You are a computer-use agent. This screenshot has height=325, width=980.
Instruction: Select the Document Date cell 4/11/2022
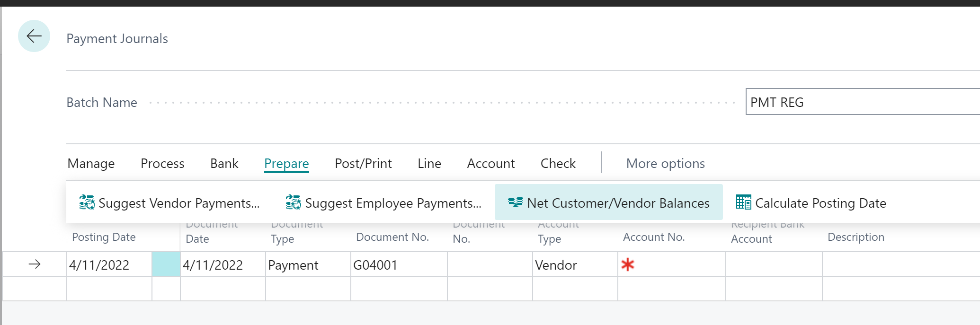coord(223,264)
